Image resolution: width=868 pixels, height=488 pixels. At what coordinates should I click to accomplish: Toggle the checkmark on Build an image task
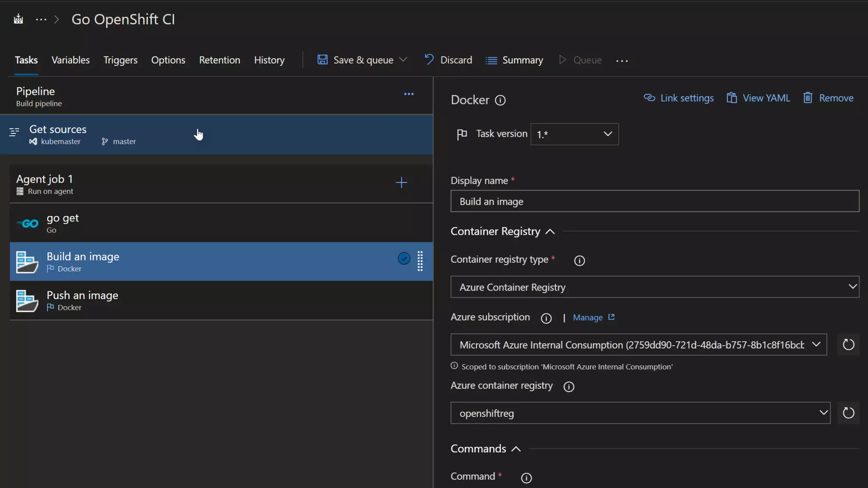click(403, 258)
